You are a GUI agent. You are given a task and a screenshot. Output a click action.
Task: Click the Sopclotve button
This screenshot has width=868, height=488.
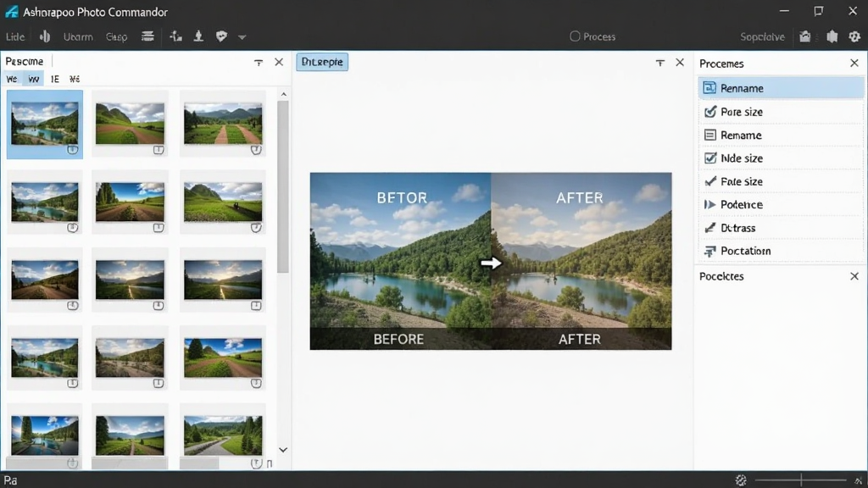pos(762,36)
